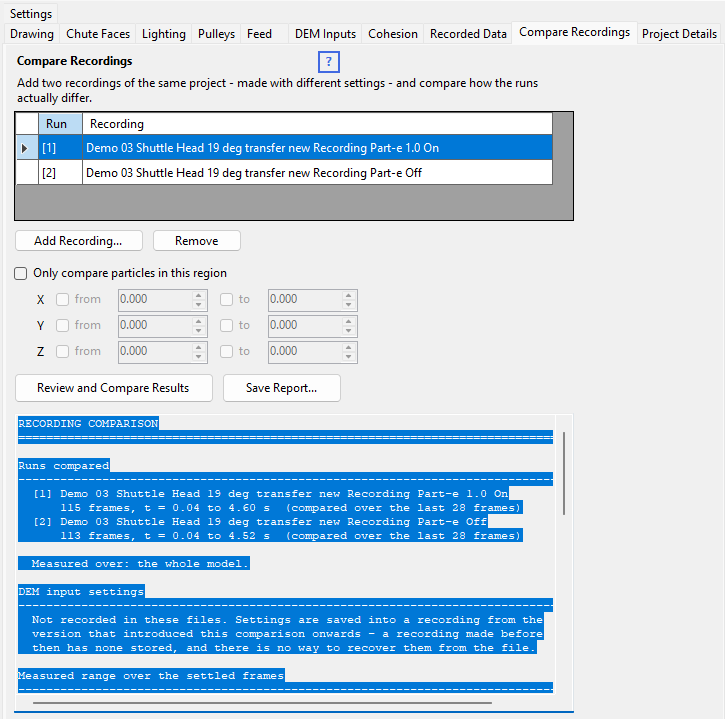Click the X to value field
This screenshot has width=725, height=719.
305,300
